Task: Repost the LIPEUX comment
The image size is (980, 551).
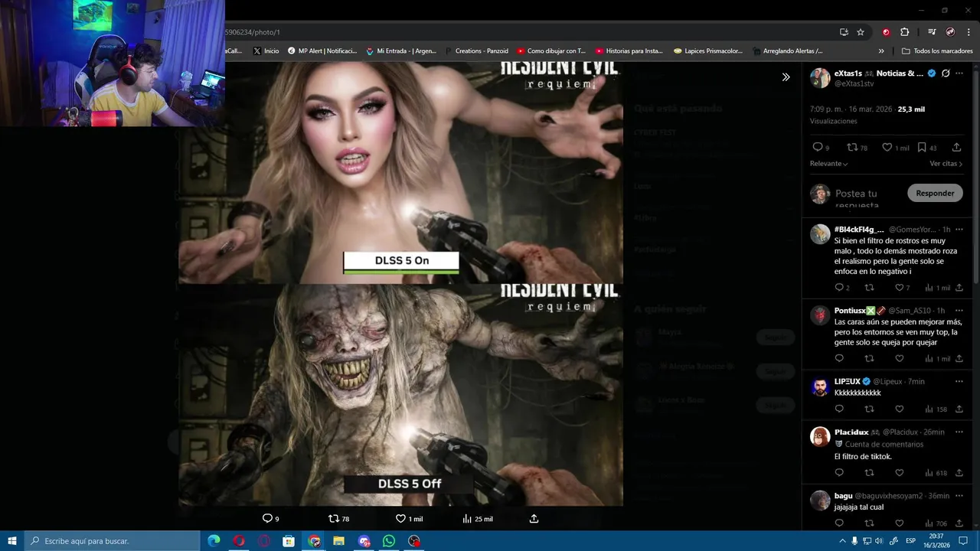Action: (x=869, y=409)
